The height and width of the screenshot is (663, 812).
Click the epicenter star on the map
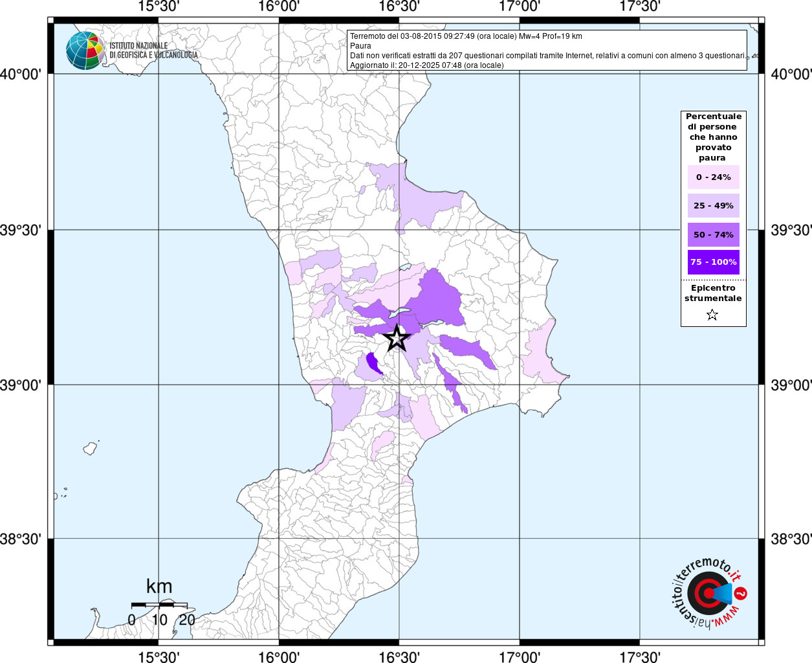(x=397, y=337)
